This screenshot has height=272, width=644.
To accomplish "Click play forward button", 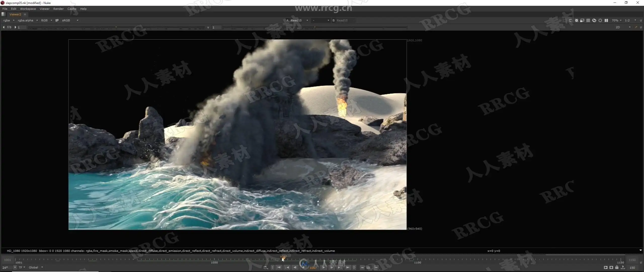I will coord(324,267).
